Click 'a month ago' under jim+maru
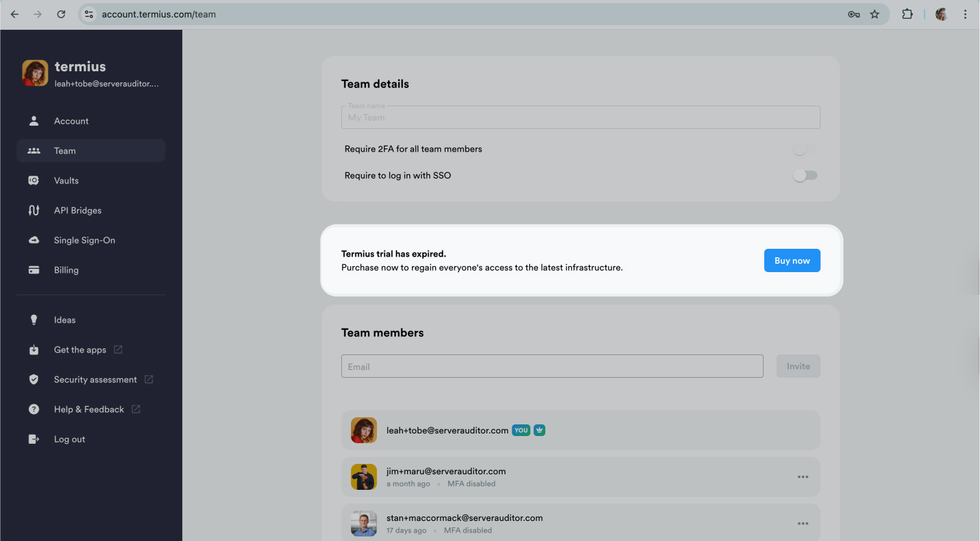 pyautogui.click(x=408, y=484)
